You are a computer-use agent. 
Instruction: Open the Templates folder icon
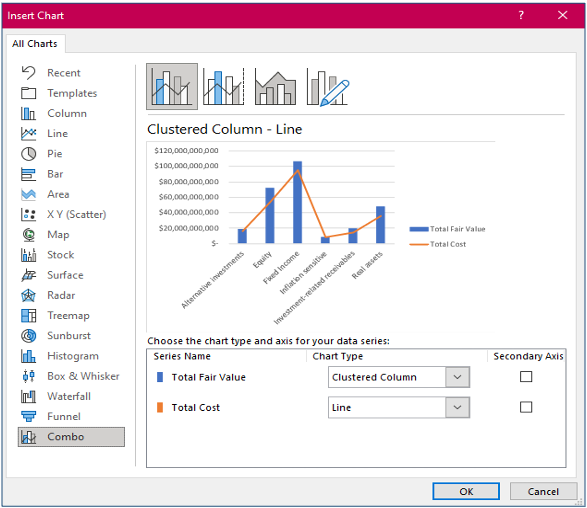click(28, 93)
